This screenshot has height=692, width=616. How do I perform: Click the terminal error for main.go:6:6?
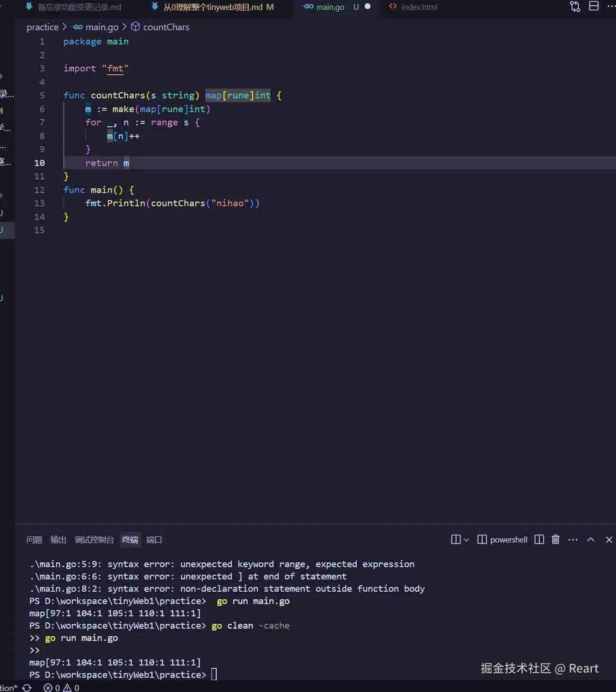click(188, 577)
